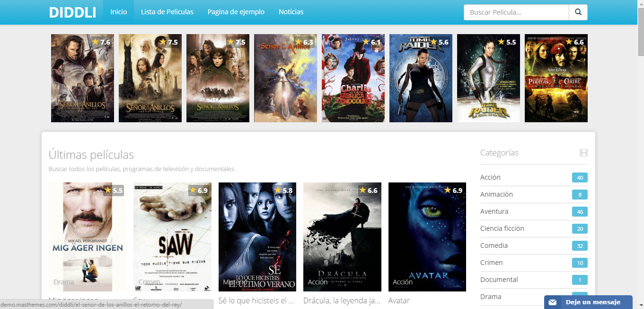The height and width of the screenshot is (309, 644).
Task: Open the Tomb Raider poster rated 5.6
Action: [x=421, y=78]
